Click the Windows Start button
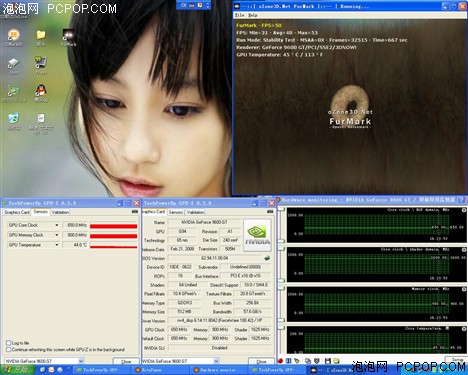468x375 pixels. (x=18, y=370)
